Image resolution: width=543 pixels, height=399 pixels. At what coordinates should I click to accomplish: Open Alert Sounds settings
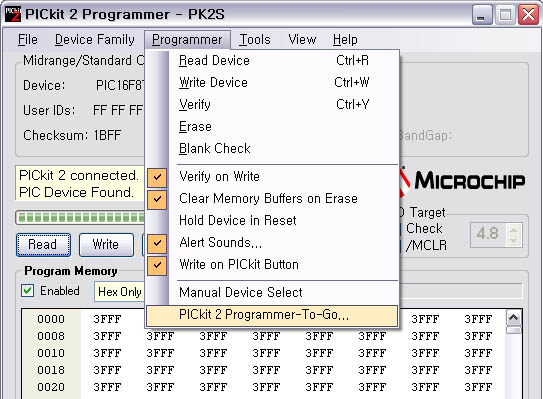pyautogui.click(x=272, y=242)
